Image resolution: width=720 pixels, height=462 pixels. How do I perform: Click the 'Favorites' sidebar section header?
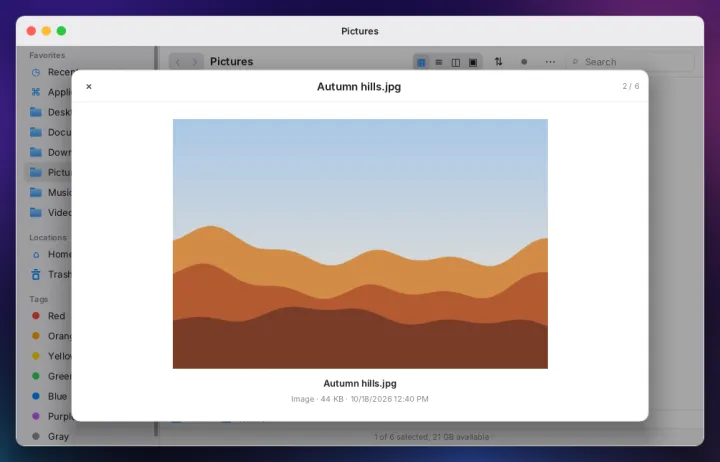coord(47,55)
